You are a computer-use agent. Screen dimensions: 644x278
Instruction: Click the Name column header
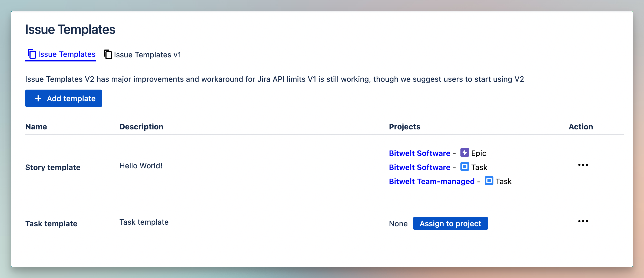pos(36,126)
